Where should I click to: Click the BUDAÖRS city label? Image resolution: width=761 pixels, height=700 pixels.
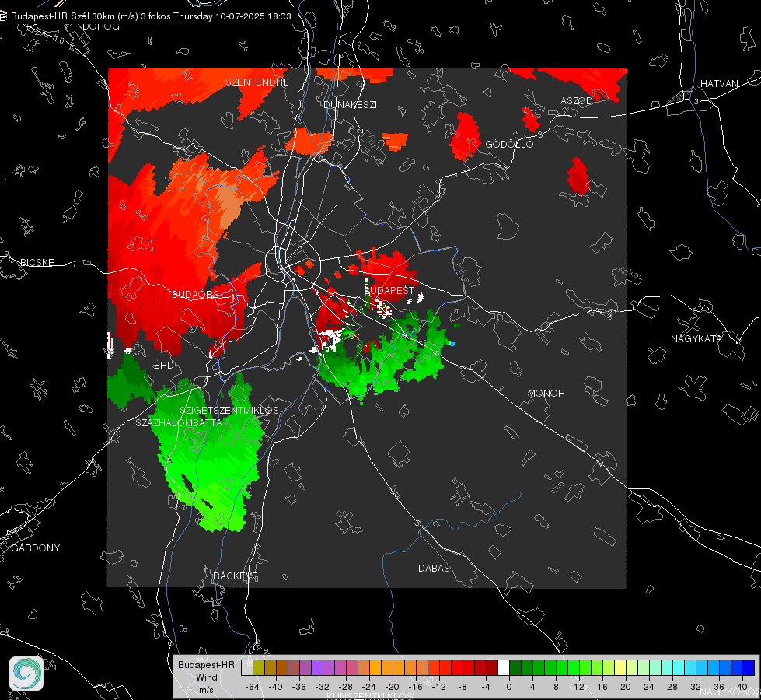[196, 295]
